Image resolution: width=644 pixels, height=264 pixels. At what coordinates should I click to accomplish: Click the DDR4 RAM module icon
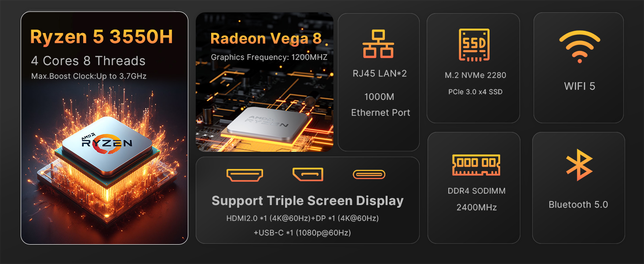[x=476, y=165]
